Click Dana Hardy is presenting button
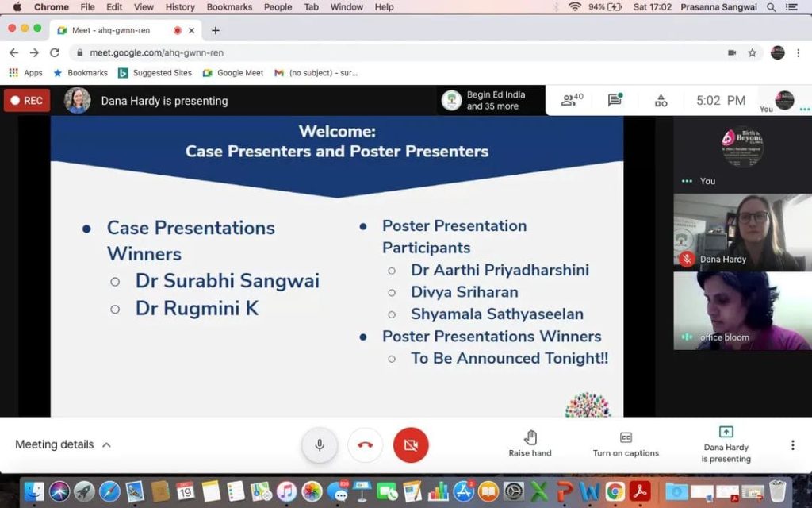 click(x=726, y=444)
